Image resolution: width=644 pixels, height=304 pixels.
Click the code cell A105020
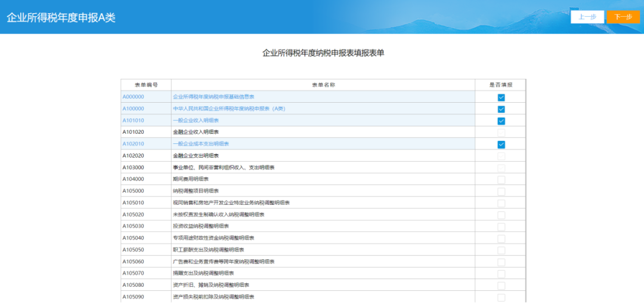point(133,215)
